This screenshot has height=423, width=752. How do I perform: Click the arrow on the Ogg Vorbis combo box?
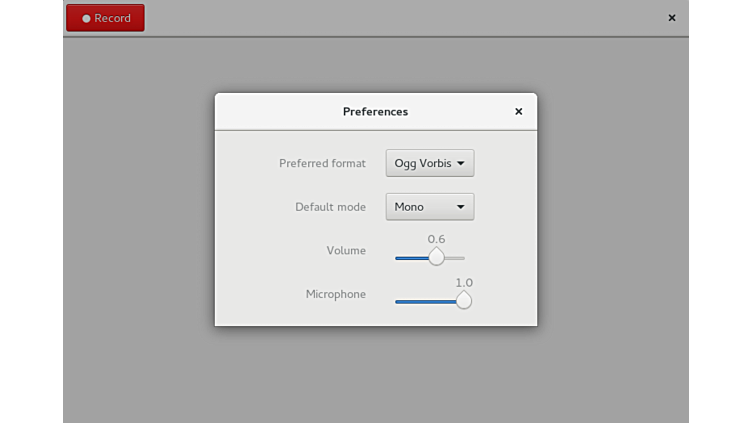point(461,163)
